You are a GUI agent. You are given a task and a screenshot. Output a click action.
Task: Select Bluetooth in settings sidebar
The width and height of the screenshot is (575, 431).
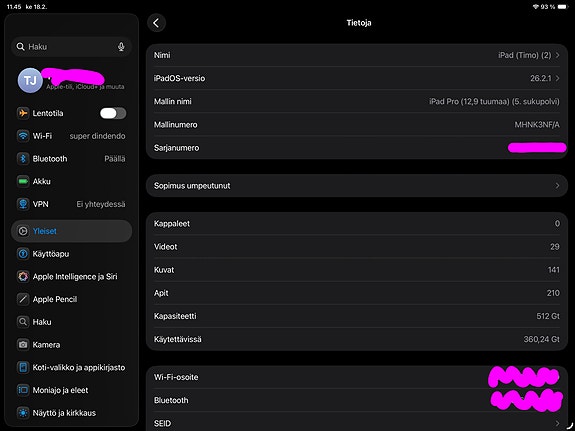(x=72, y=158)
